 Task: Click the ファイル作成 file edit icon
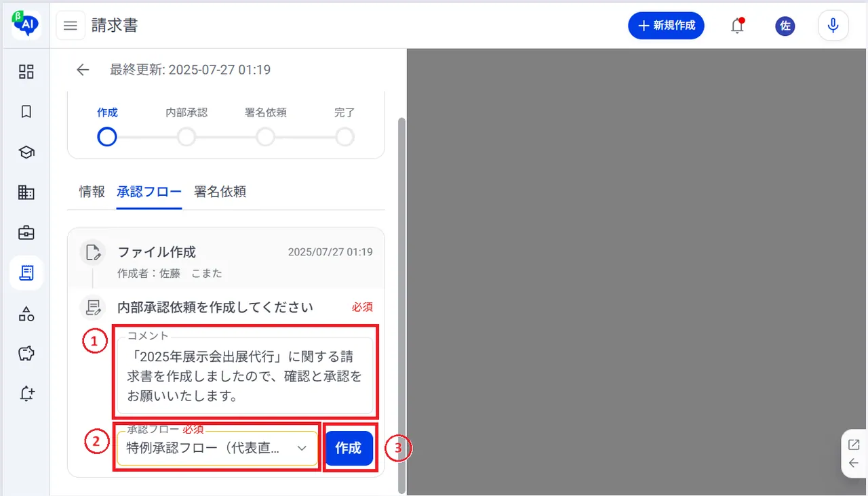[x=93, y=253]
